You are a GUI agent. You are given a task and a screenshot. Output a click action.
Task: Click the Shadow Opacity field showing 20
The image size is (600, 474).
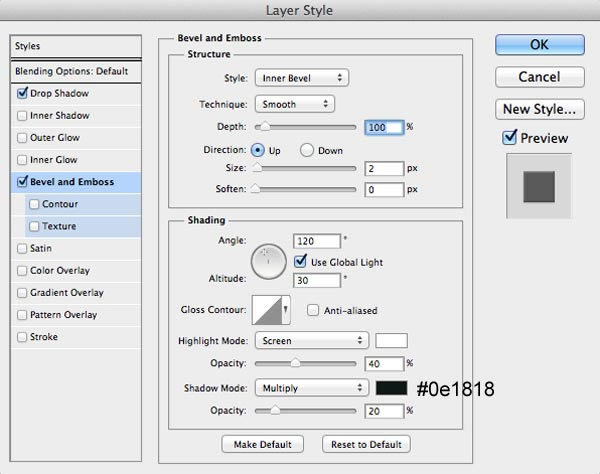[384, 411]
